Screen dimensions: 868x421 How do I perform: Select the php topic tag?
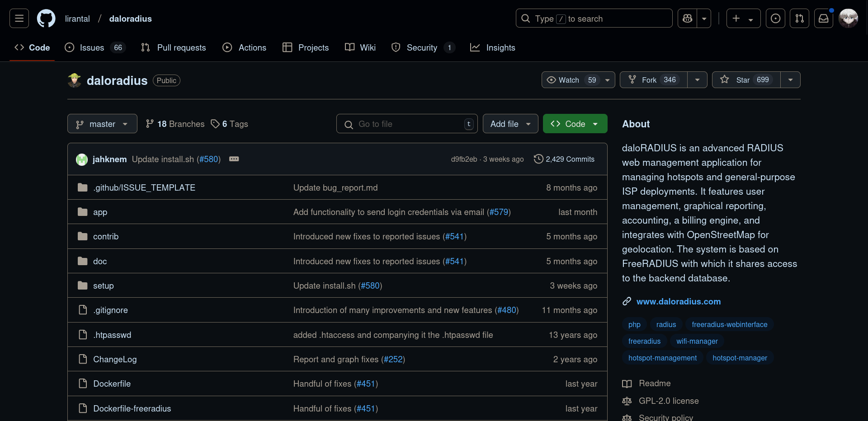click(634, 324)
